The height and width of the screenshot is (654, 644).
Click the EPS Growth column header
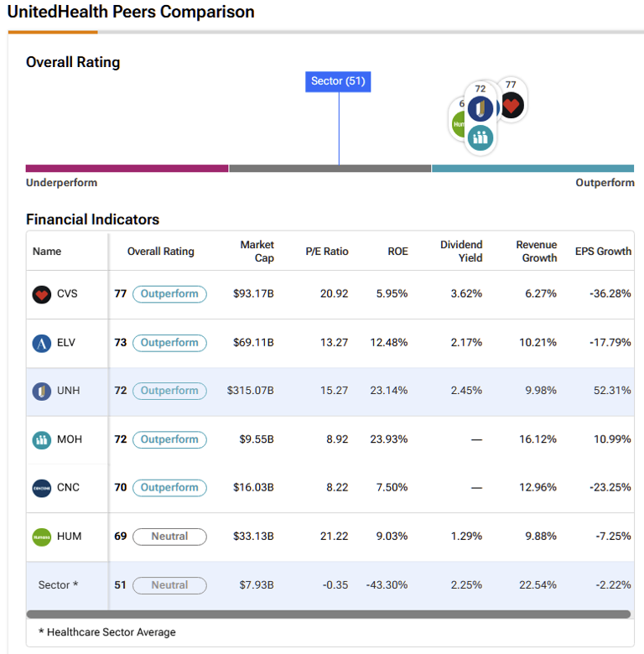click(603, 252)
